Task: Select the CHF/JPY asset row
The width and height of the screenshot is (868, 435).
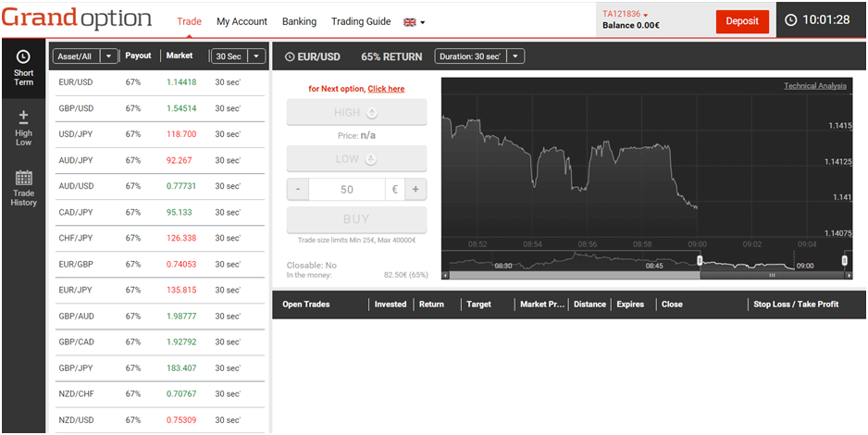Action: 160,238
